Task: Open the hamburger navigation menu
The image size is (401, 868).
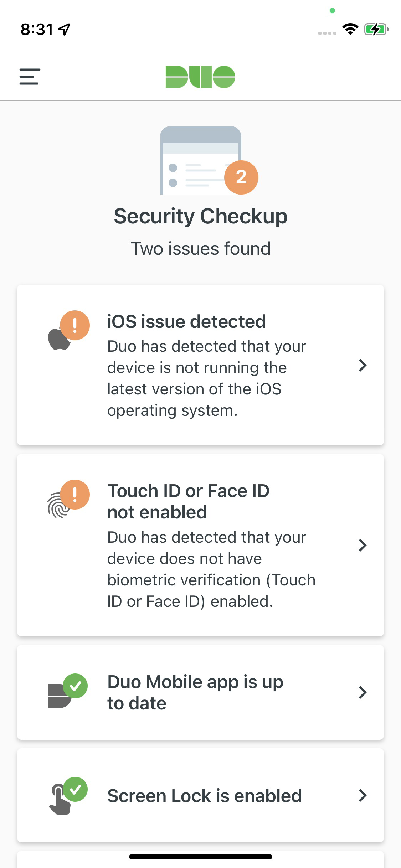Action: tap(29, 77)
